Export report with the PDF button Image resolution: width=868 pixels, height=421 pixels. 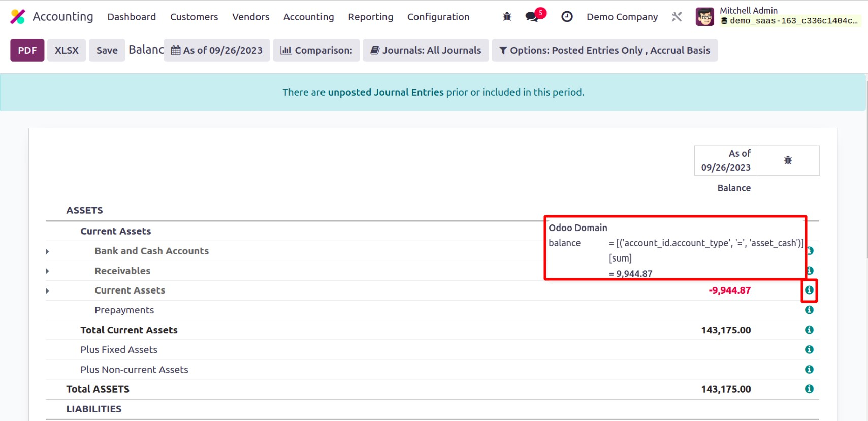[27, 50]
